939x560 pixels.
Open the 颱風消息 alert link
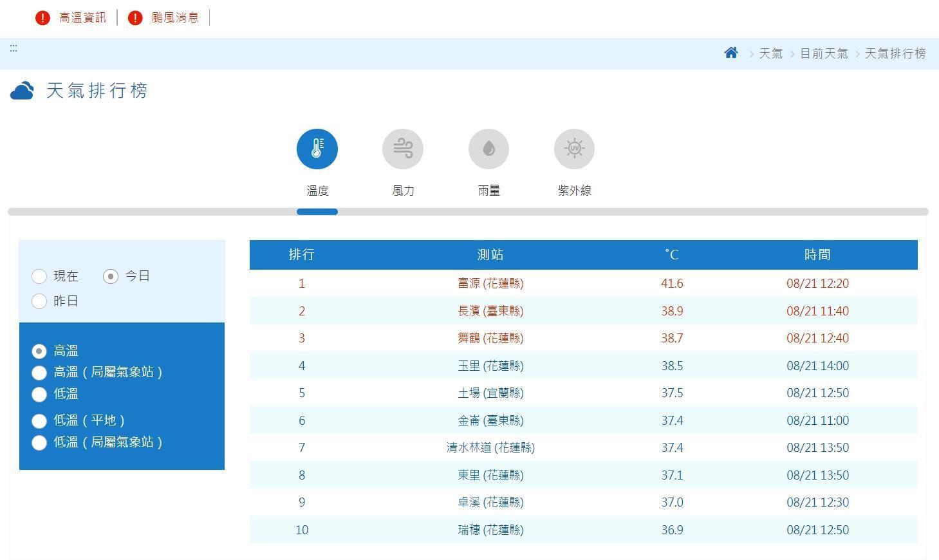[175, 18]
